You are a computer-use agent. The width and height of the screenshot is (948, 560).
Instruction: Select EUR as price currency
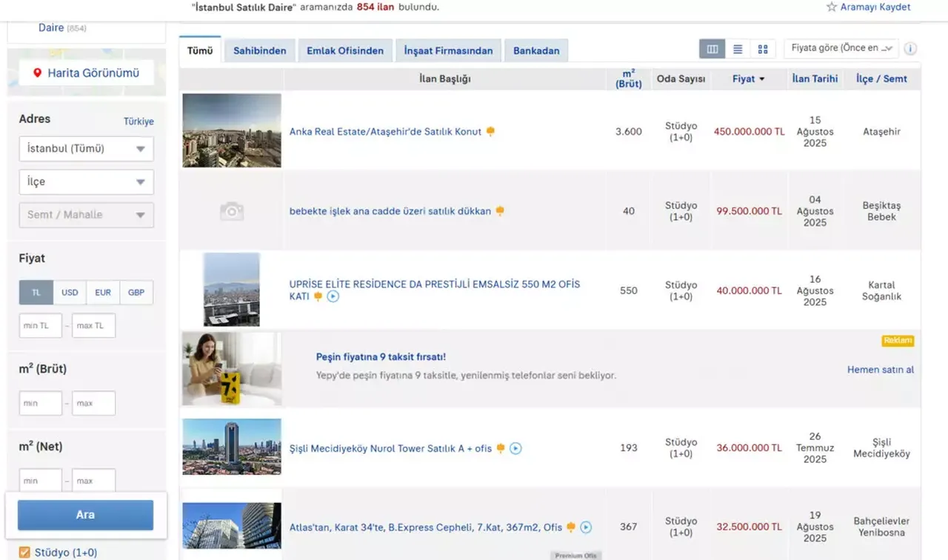click(x=102, y=292)
